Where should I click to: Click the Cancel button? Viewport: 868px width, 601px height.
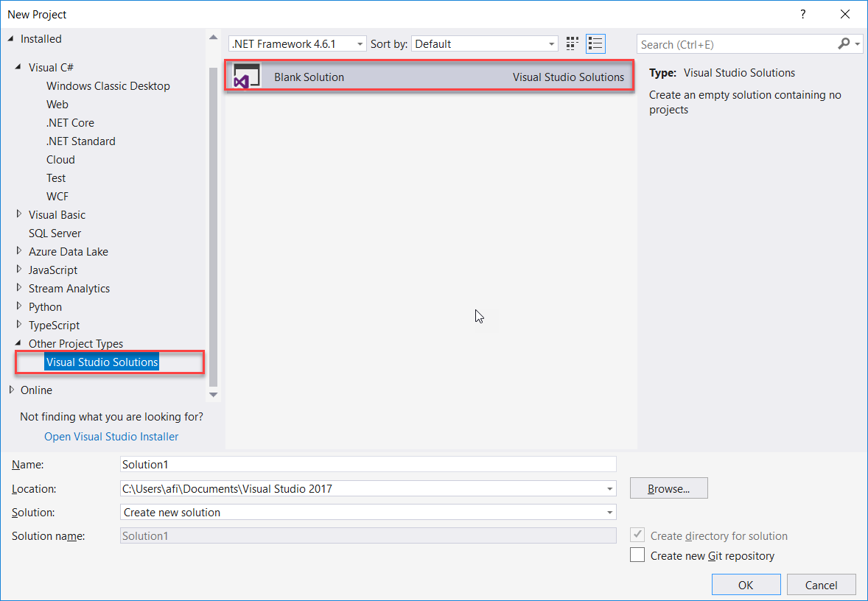tap(821, 585)
